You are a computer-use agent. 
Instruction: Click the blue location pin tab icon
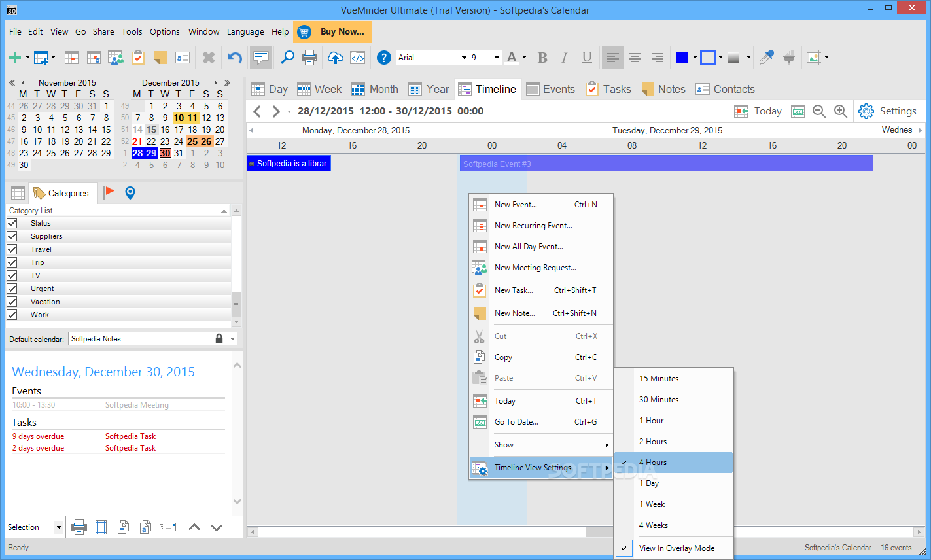130,192
